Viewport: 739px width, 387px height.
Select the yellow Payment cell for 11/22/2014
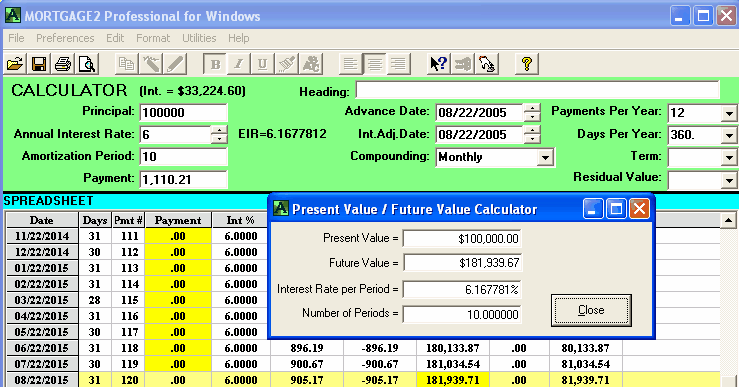(x=178, y=236)
